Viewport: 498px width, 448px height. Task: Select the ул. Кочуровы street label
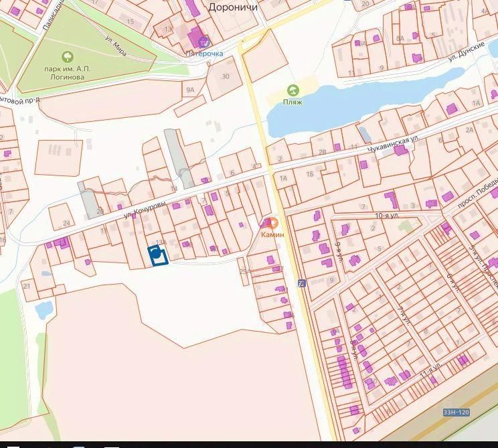click(x=145, y=210)
